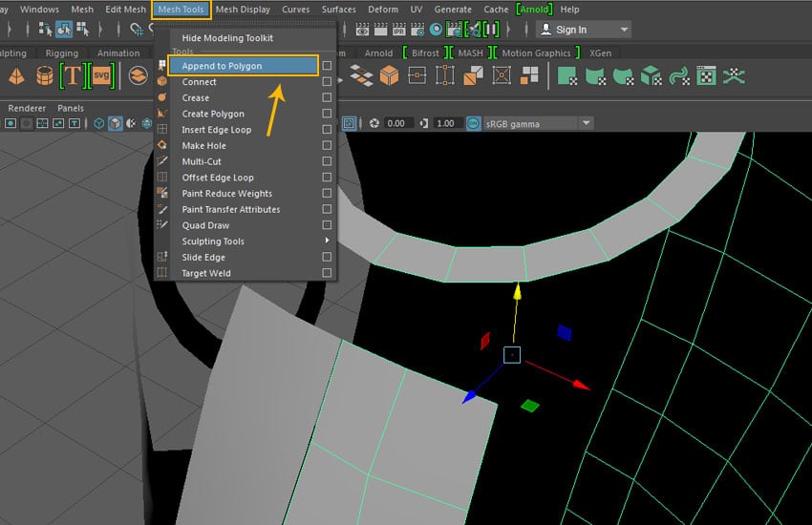Click the IPR render icon
The image size is (812, 525).
click(x=398, y=30)
